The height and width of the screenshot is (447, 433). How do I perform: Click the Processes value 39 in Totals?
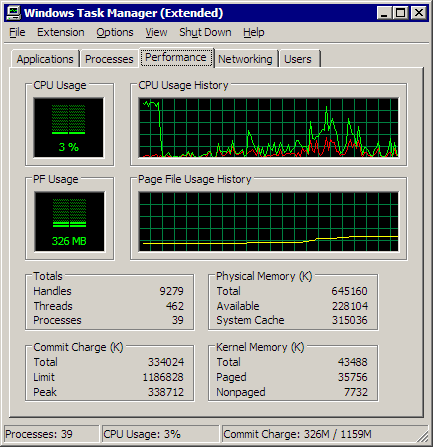(x=178, y=320)
